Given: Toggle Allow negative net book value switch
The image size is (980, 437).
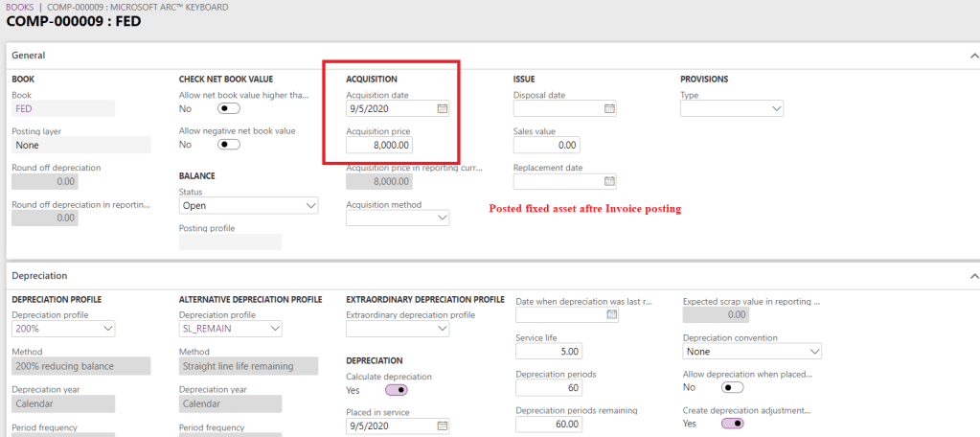Looking at the screenshot, I should 229,145.
